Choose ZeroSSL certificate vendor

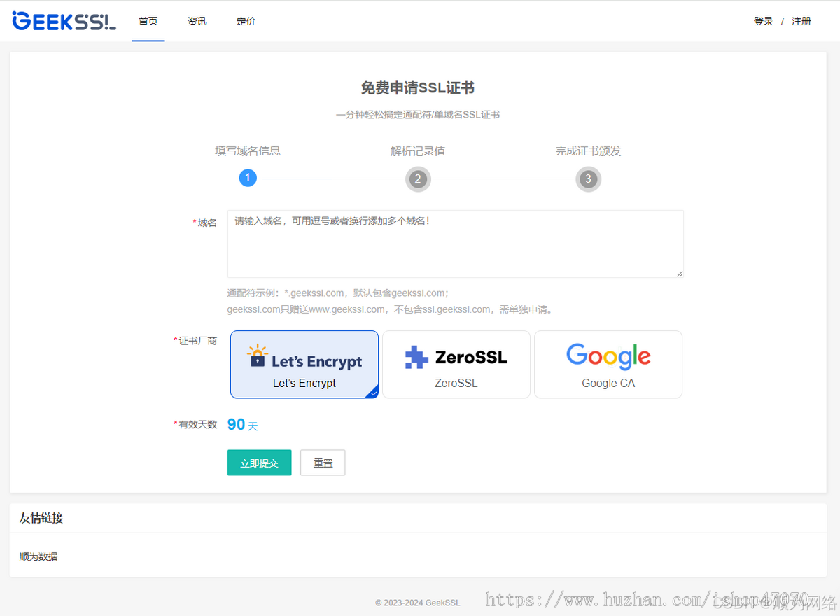click(x=456, y=365)
